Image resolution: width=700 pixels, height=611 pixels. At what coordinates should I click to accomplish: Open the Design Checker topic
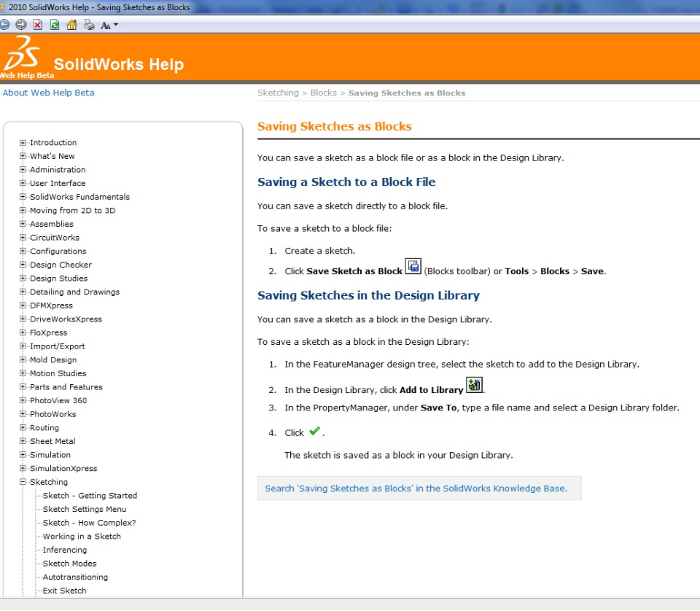(x=61, y=265)
